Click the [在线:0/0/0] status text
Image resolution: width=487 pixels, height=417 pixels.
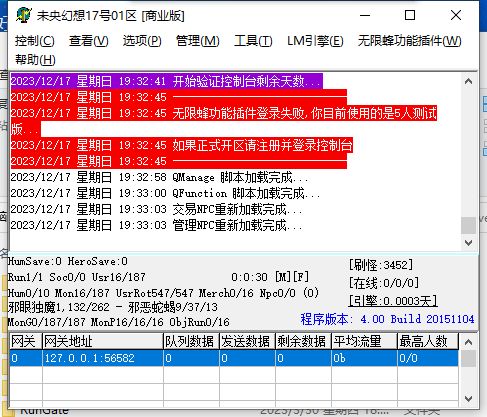pos(384,283)
